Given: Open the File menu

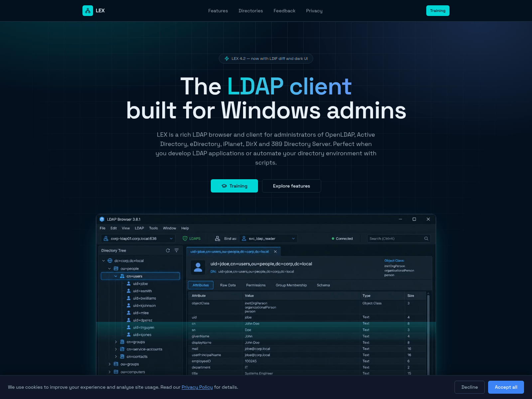Looking at the screenshot, I should (102, 228).
